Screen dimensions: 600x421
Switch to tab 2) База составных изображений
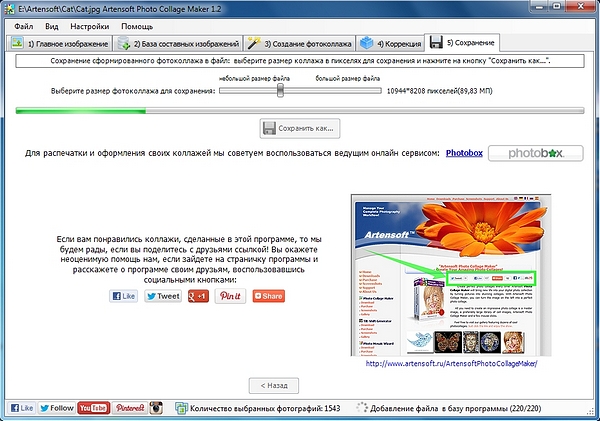tap(178, 44)
